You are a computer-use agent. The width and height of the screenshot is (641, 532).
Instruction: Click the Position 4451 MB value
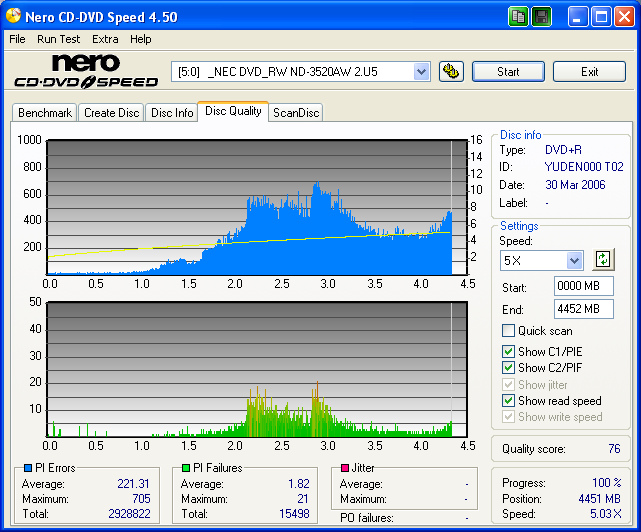(x=599, y=499)
